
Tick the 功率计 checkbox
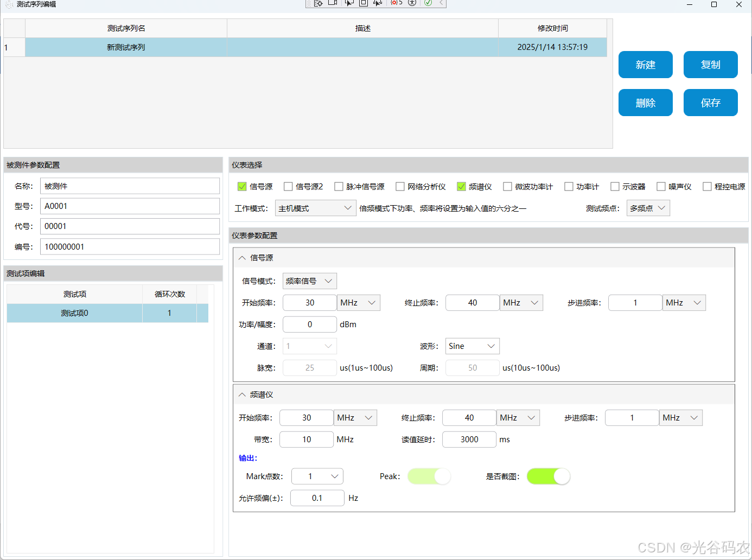coord(569,187)
